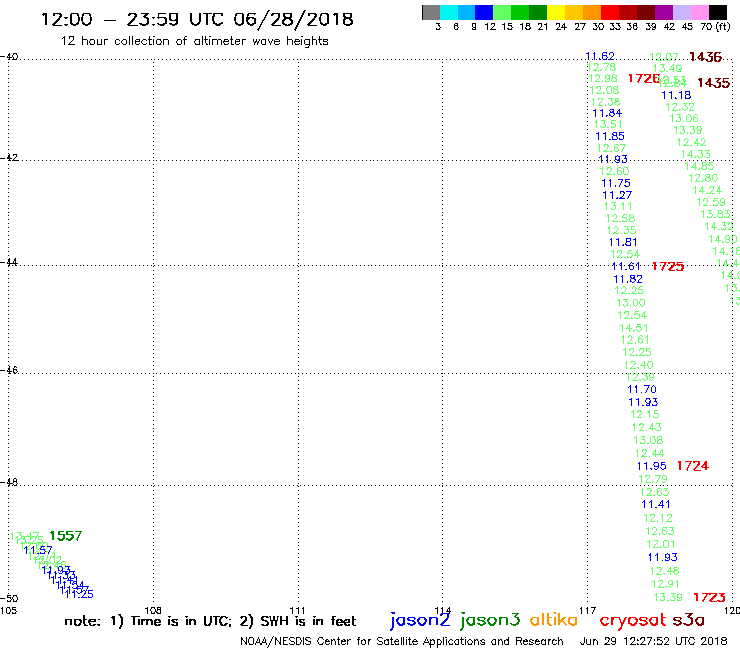
Task: Click the pink swatch in the color scale
Action: [x=699, y=12]
